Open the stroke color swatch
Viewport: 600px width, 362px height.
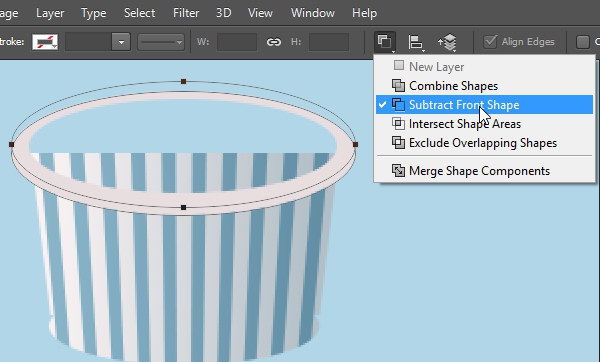click(x=45, y=42)
